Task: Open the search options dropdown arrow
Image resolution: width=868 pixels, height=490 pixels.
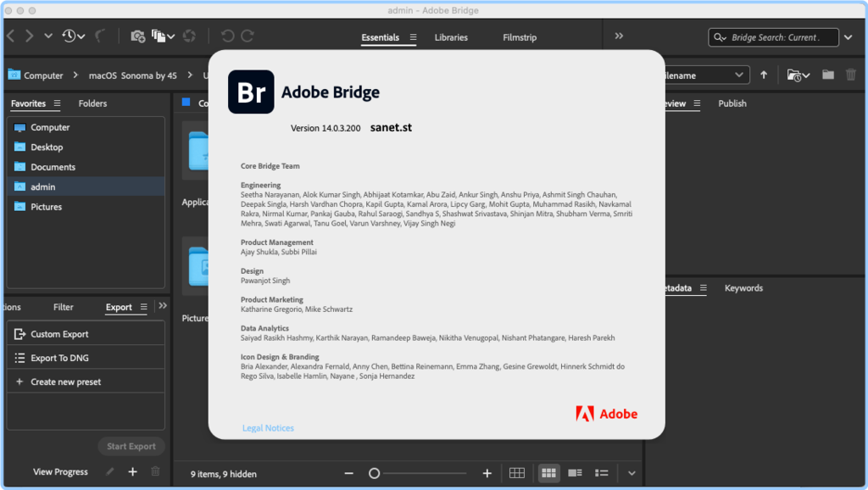Action: (849, 37)
